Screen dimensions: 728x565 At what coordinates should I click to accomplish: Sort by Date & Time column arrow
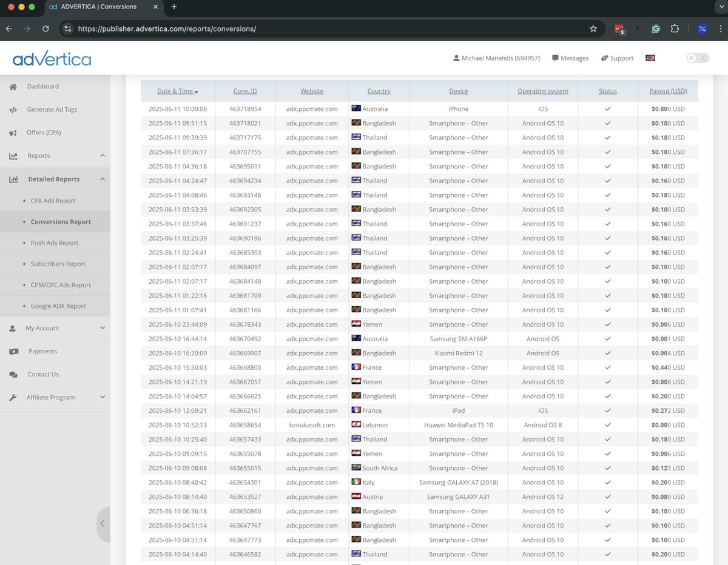click(x=197, y=92)
